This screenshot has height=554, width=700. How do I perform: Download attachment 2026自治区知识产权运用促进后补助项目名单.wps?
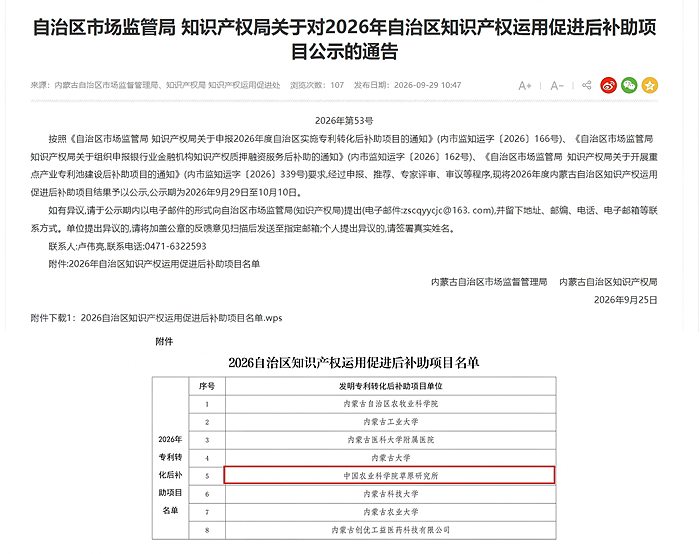181,318
